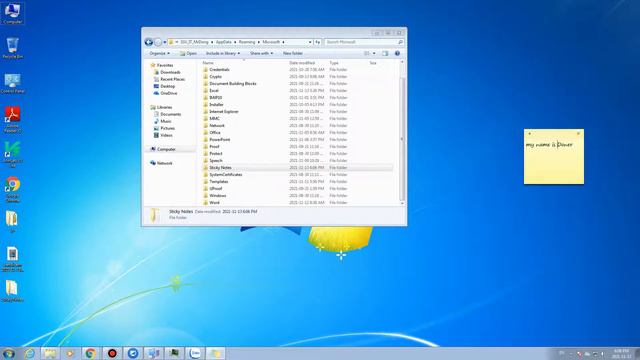Select Computer in navigation pane
640x360 pixels.
[x=163, y=149]
